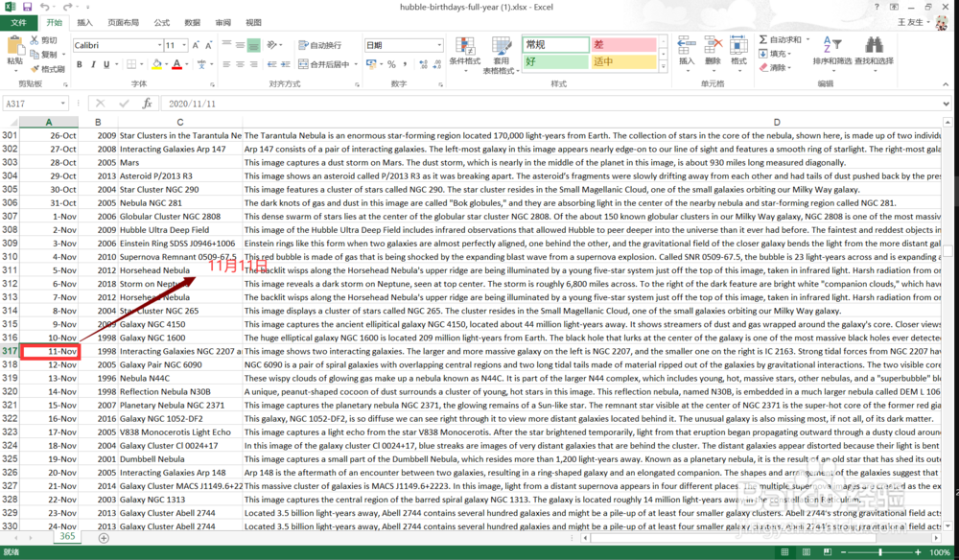
Task: Apply the Bad (差) cell style
Action: click(622, 45)
